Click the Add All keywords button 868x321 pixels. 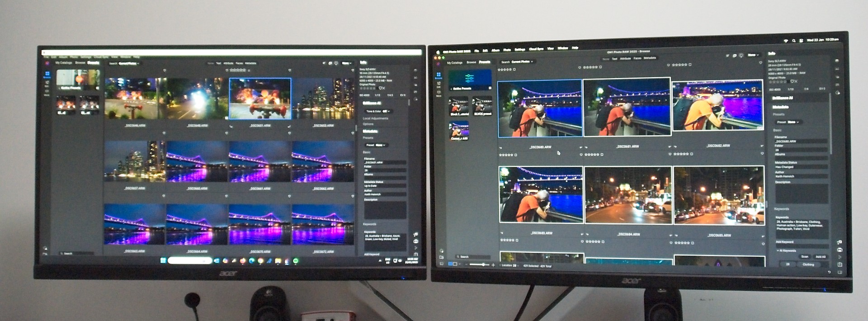pos(821,256)
